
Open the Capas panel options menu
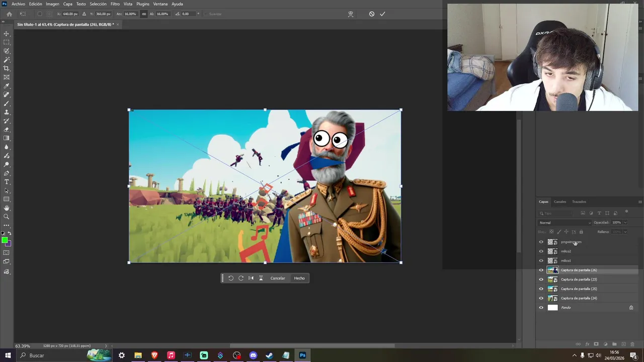pyautogui.click(x=640, y=202)
